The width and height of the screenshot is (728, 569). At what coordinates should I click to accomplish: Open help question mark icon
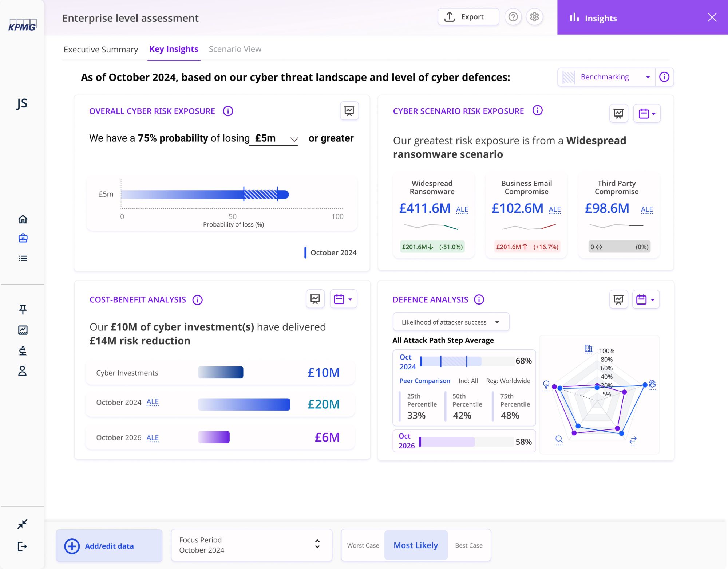click(x=513, y=17)
